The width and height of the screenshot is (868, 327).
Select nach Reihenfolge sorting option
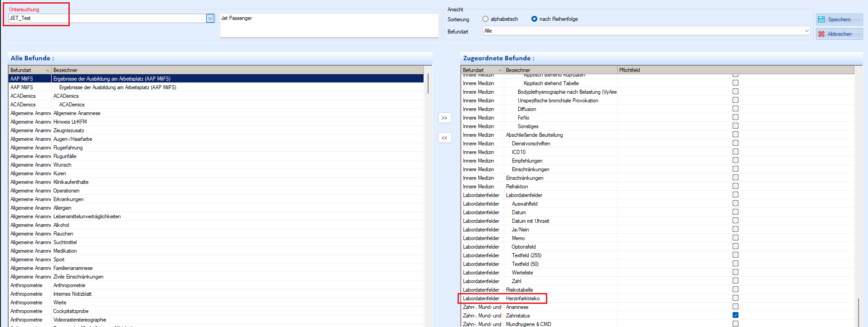click(x=535, y=19)
